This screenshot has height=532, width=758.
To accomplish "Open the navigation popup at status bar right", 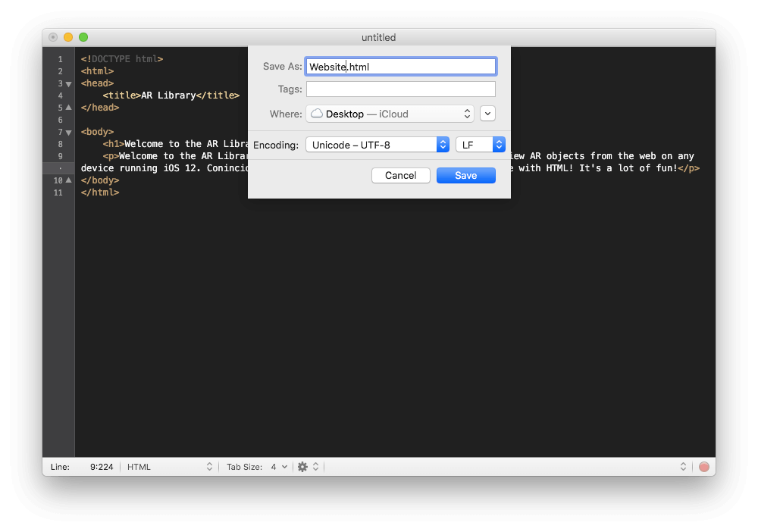I will [683, 467].
